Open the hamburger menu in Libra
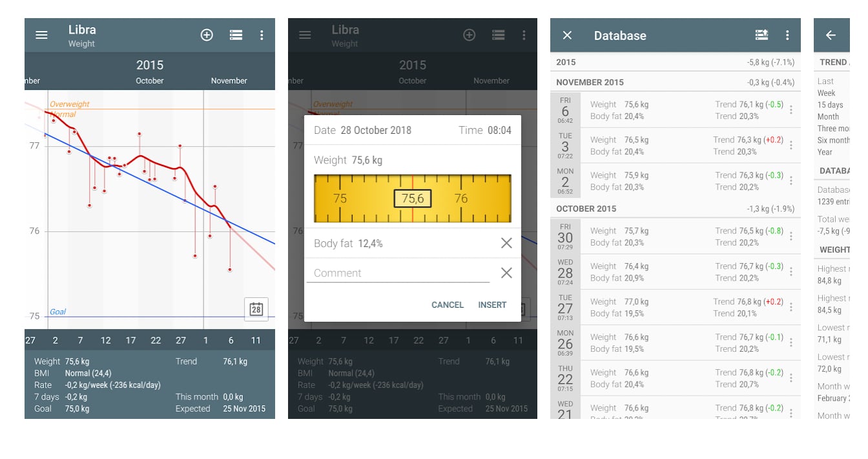Image resolution: width=868 pixels, height=459 pixels. tap(41, 36)
